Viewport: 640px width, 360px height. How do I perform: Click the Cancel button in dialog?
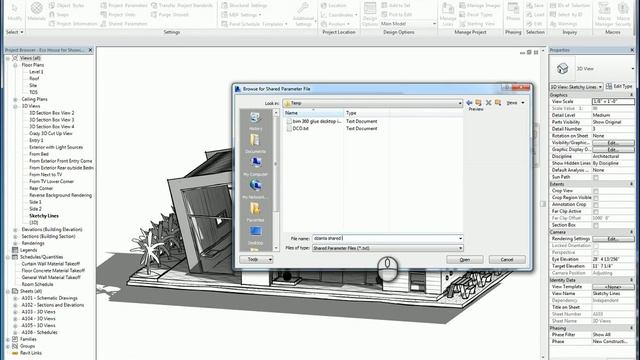(507, 260)
